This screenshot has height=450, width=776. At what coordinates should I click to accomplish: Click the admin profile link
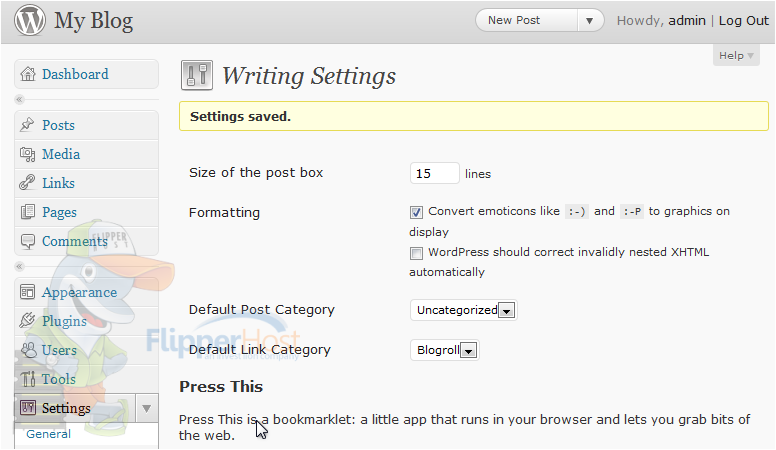687,20
